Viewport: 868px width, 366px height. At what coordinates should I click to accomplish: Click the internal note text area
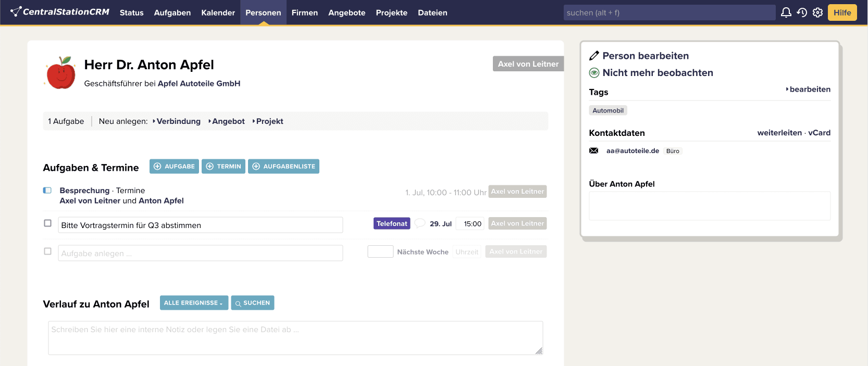point(295,338)
